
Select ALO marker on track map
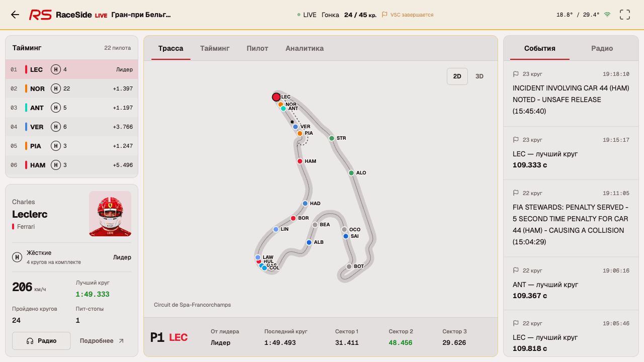[x=351, y=173]
